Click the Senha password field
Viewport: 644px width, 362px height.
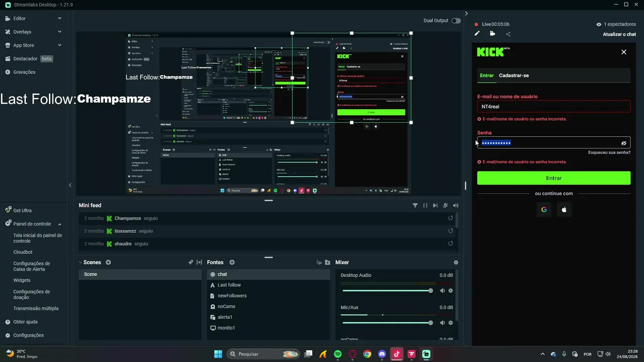[553, 143]
